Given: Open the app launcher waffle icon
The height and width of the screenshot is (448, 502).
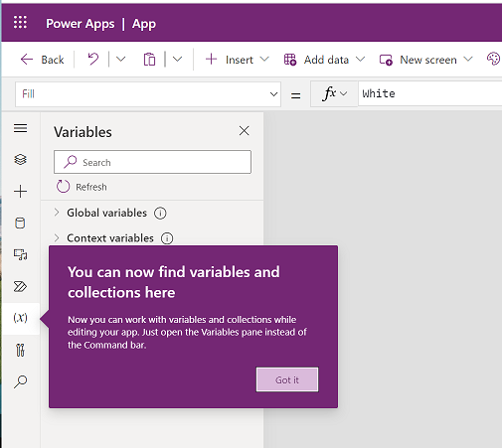Looking at the screenshot, I should click(x=20, y=23).
